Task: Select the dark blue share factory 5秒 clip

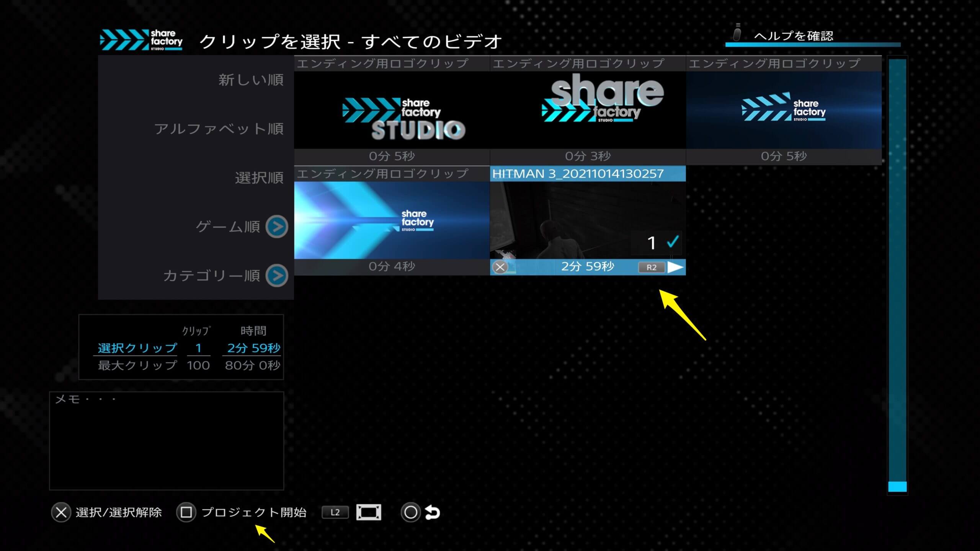Action: click(784, 110)
